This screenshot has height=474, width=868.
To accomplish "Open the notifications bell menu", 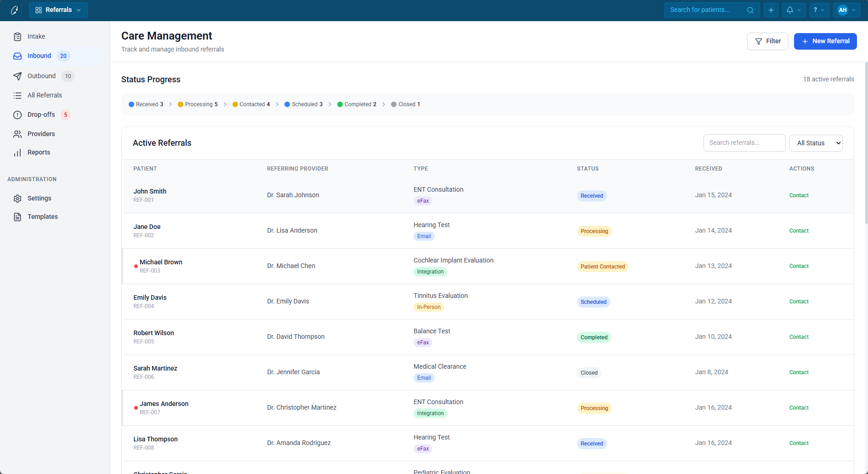I will click(794, 10).
